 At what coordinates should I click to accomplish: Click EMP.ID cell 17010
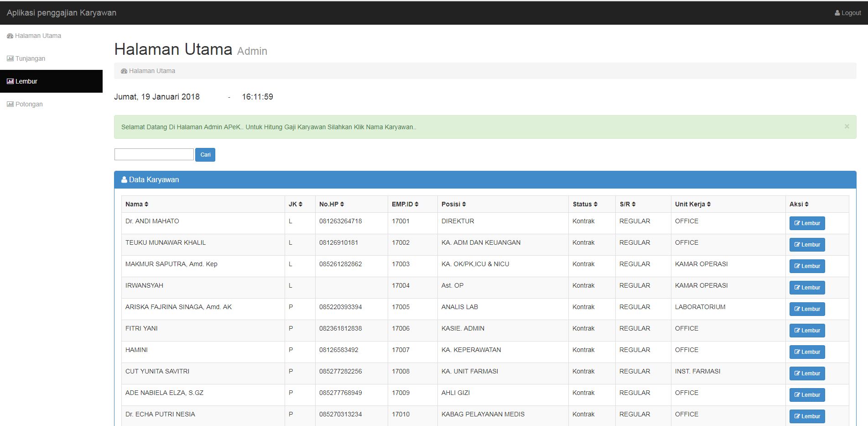click(x=400, y=414)
